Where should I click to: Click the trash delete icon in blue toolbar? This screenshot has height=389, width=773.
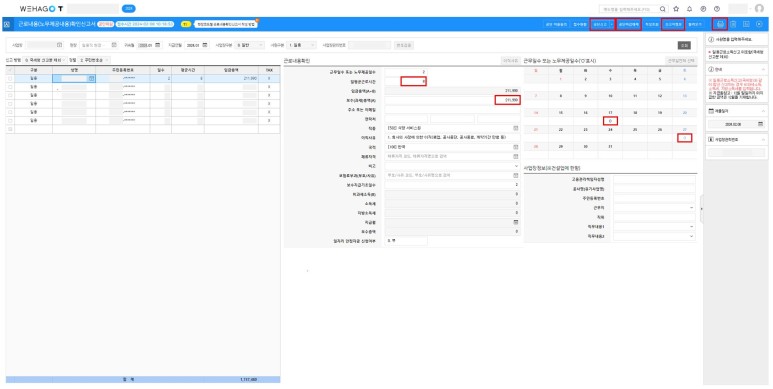734,24
